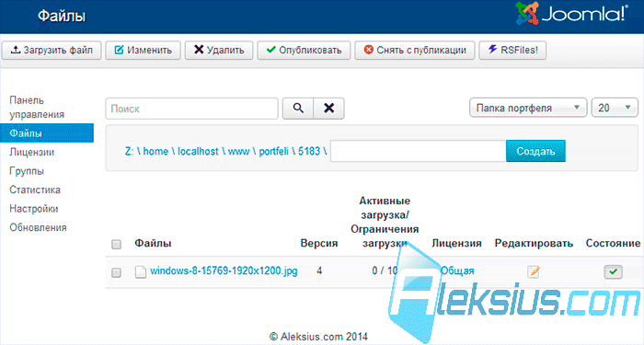Image resolution: width=644 pixels, height=345 pixels.
Task: Open Статистика in the sidebar
Action: (x=35, y=190)
